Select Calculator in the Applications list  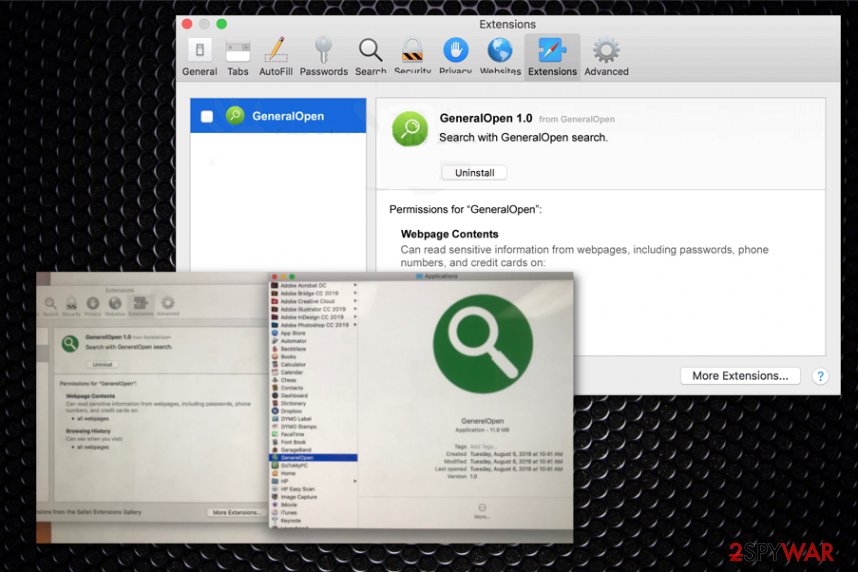coord(314,364)
